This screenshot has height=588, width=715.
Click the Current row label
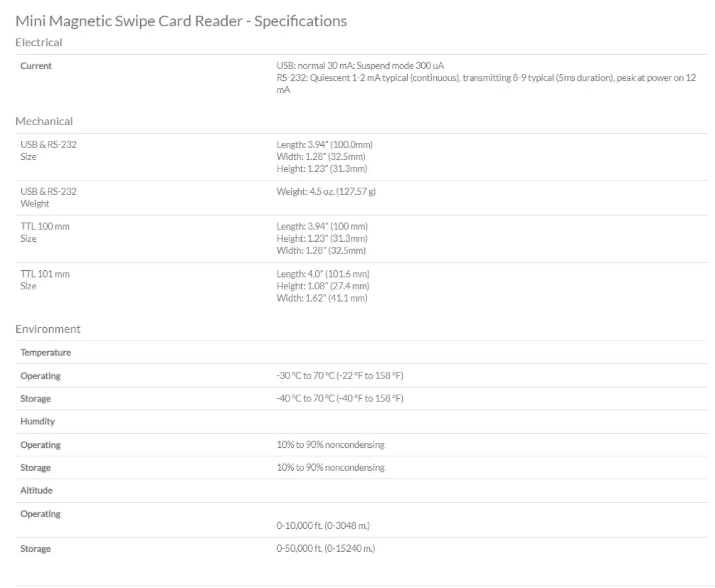36,66
